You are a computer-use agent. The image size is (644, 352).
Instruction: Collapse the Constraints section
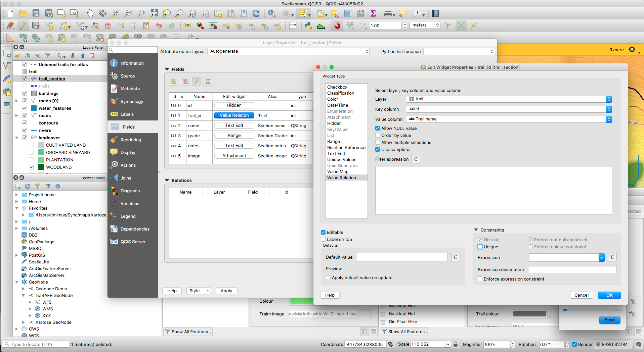[476, 230]
